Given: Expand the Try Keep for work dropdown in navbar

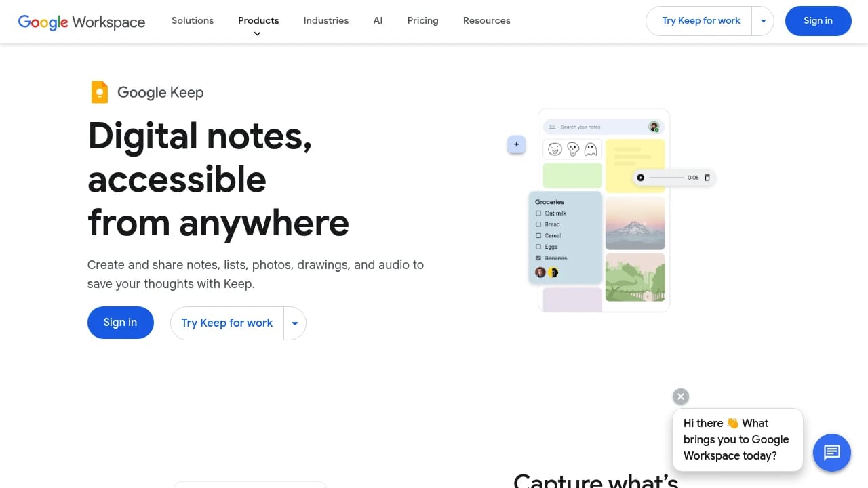Looking at the screenshot, I should click(x=763, y=21).
